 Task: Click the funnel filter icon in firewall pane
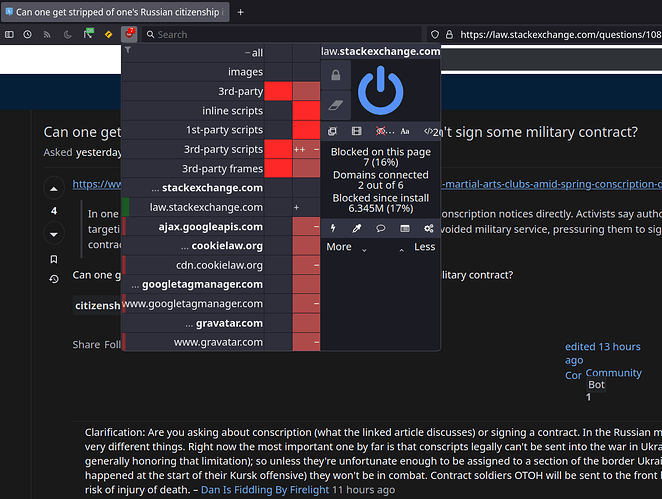128,50
